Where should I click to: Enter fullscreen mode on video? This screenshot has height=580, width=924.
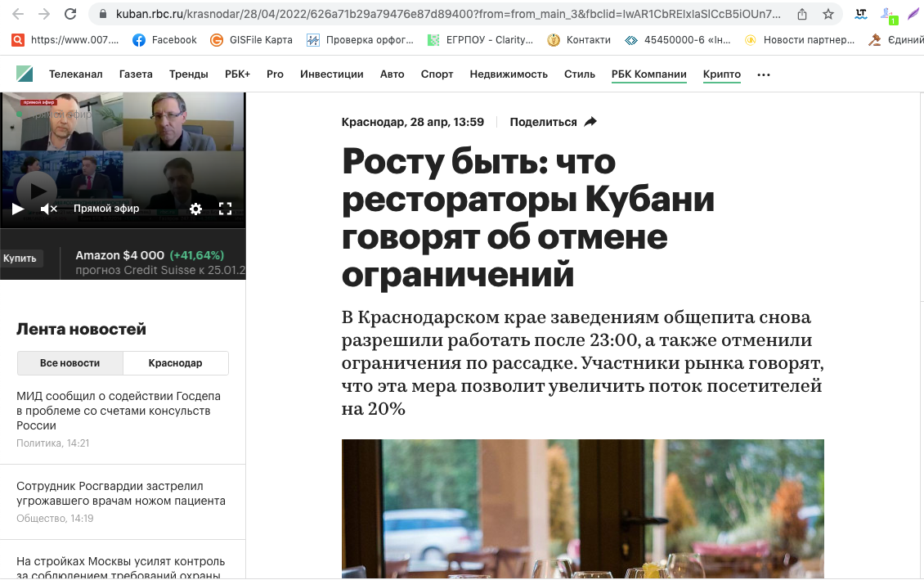tap(226, 209)
